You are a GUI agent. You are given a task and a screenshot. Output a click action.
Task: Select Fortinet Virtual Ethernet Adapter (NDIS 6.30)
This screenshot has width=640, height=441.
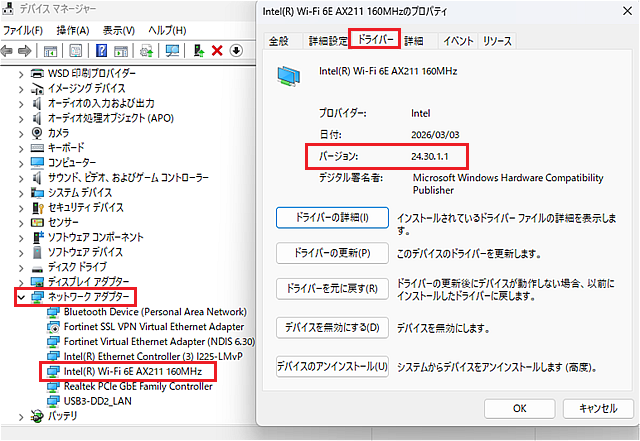tap(151, 342)
